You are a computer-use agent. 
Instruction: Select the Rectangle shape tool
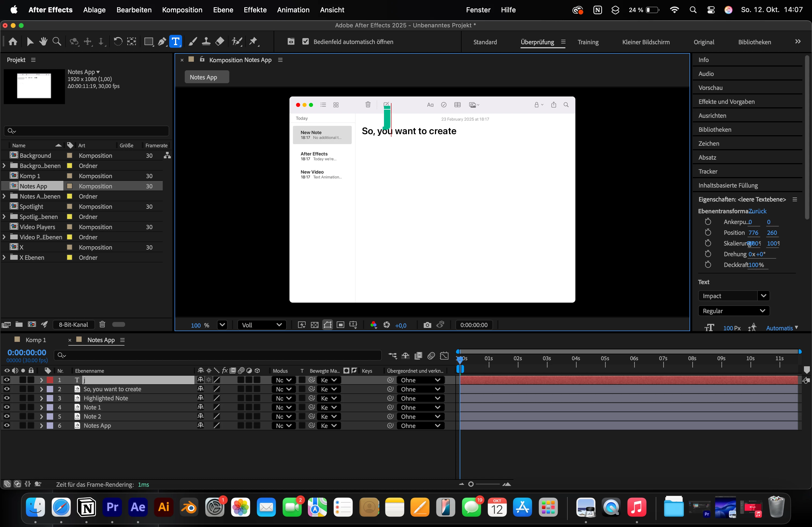tap(148, 42)
